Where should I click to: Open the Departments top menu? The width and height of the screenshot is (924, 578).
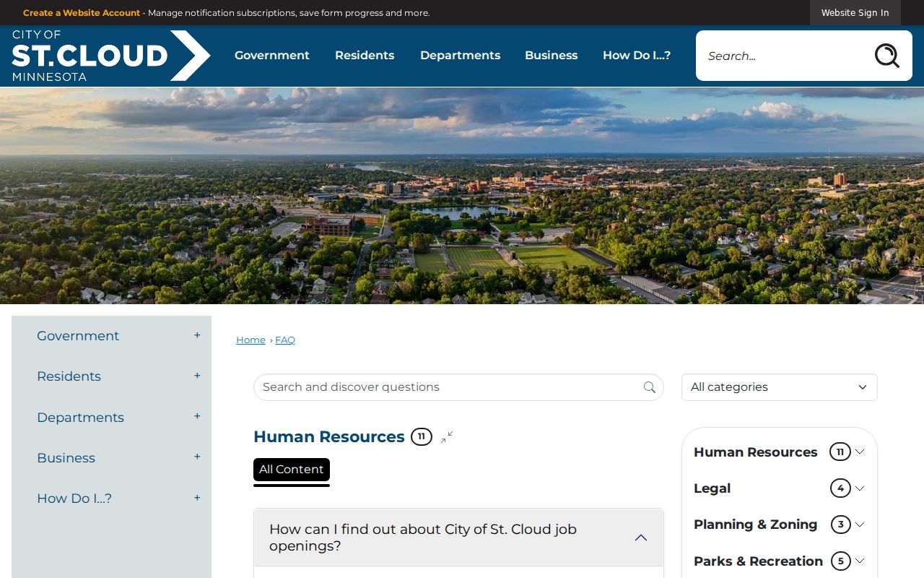click(460, 56)
